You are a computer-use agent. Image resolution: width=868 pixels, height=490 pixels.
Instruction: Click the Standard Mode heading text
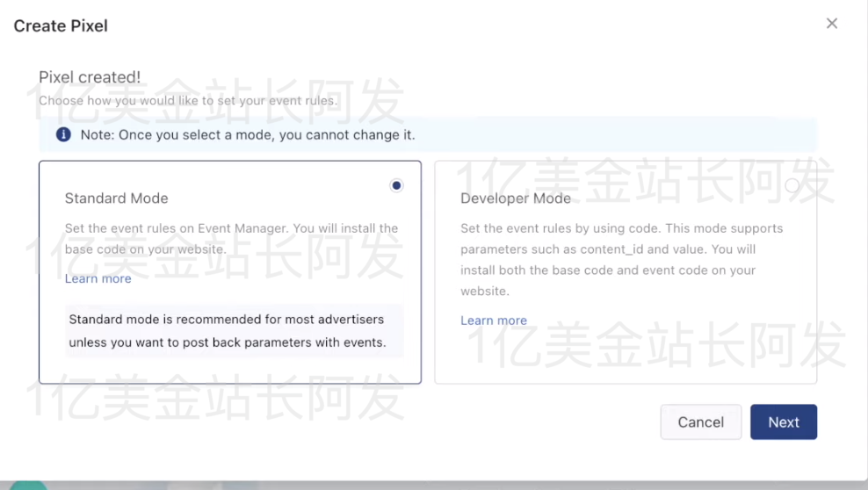116,198
